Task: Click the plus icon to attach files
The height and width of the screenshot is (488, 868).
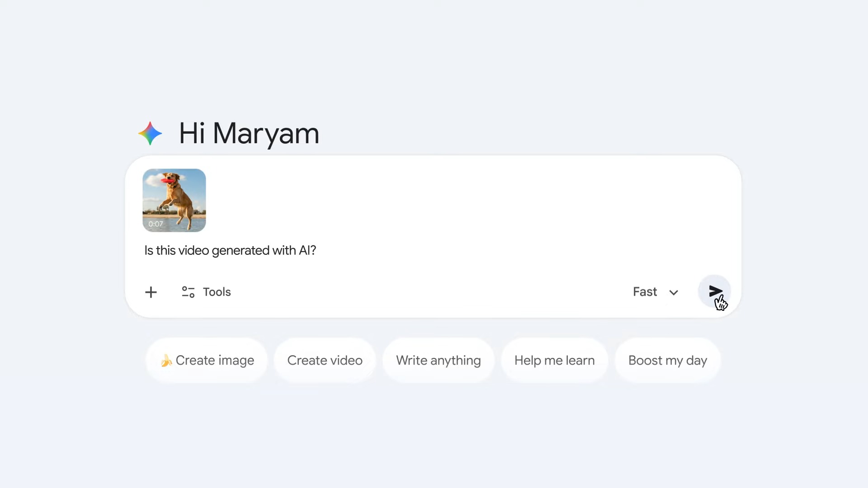Action: coord(151,292)
